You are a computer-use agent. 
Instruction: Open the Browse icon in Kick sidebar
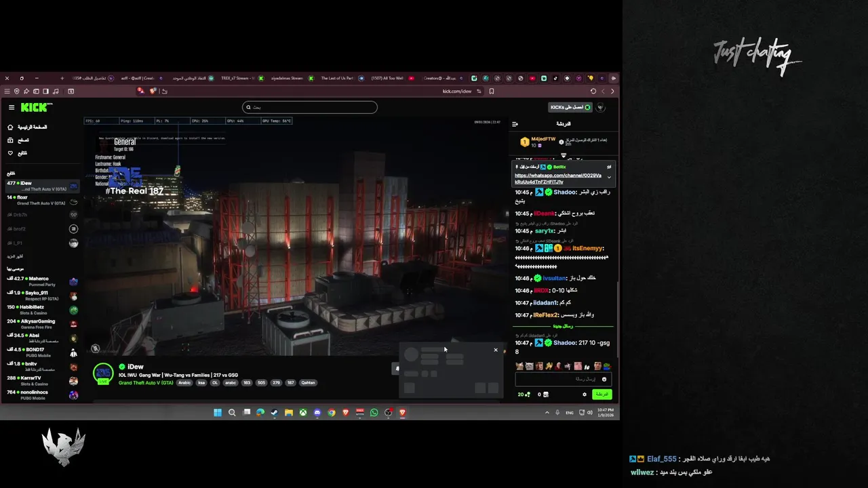coord(10,140)
